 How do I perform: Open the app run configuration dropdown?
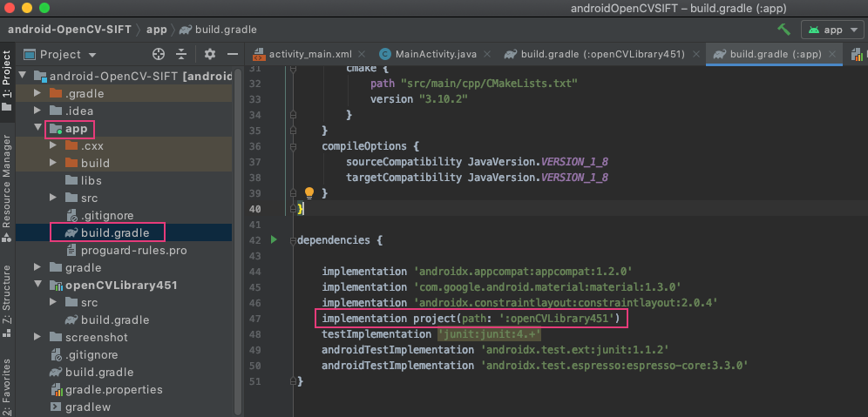coord(832,30)
